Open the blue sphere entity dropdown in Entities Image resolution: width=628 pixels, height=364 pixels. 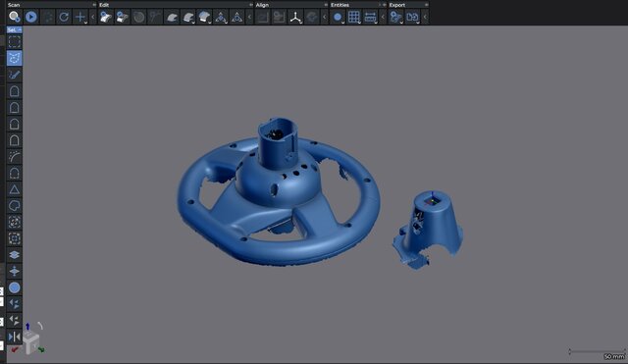338,17
